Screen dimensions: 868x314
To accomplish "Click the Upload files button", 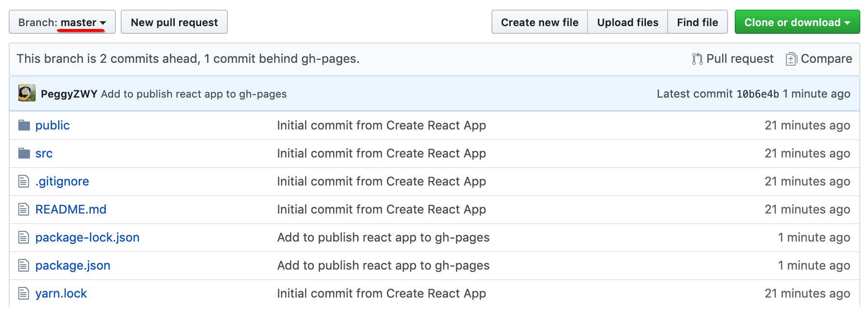I will (627, 22).
